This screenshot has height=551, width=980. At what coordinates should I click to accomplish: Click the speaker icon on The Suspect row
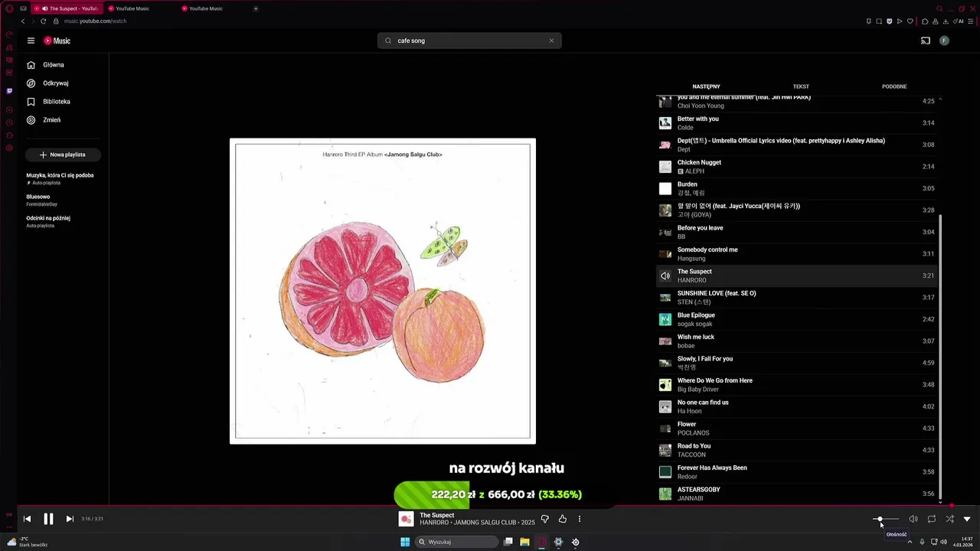(665, 275)
